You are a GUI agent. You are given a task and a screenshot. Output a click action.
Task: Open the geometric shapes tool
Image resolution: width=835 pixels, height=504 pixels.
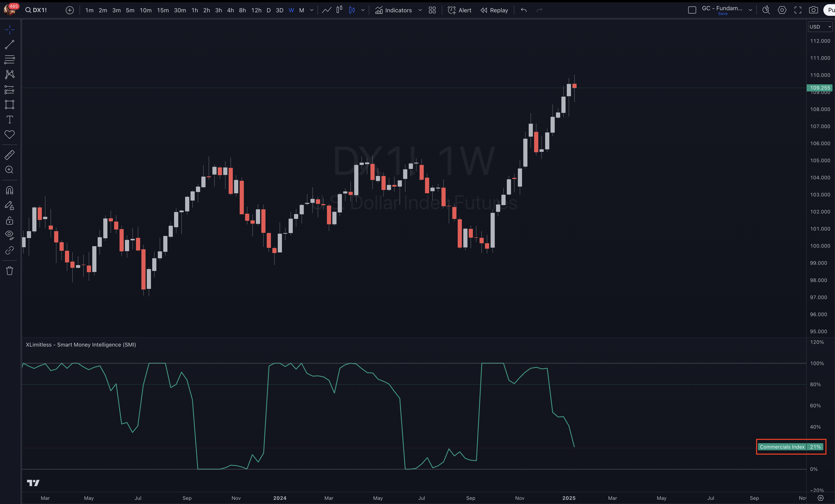(10, 104)
